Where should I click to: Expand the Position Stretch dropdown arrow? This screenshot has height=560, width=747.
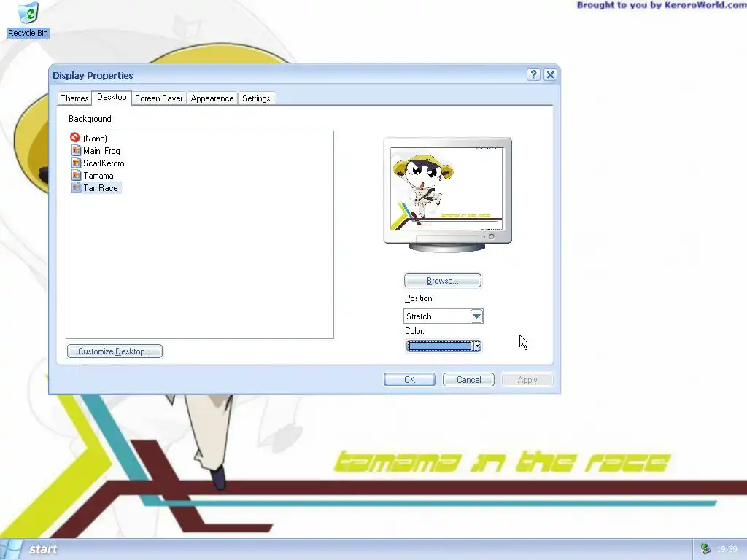[476, 316]
